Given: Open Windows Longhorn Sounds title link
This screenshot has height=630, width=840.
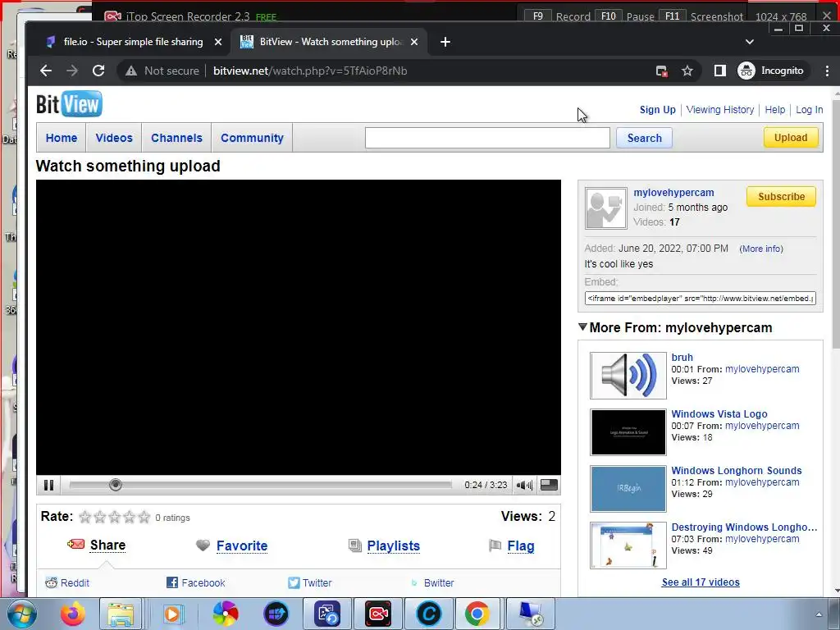Looking at the screenshot, I should tap(736, 470).
